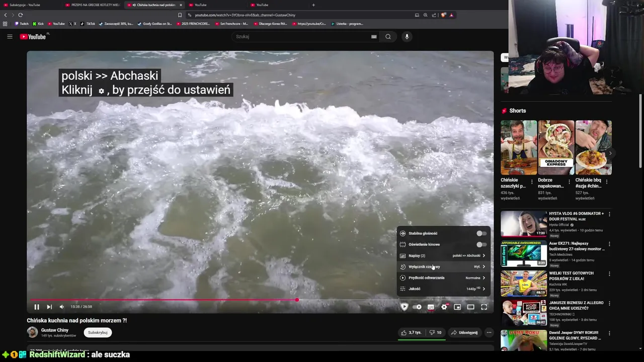Click the progress bar scrubber handle

point(297,300)
